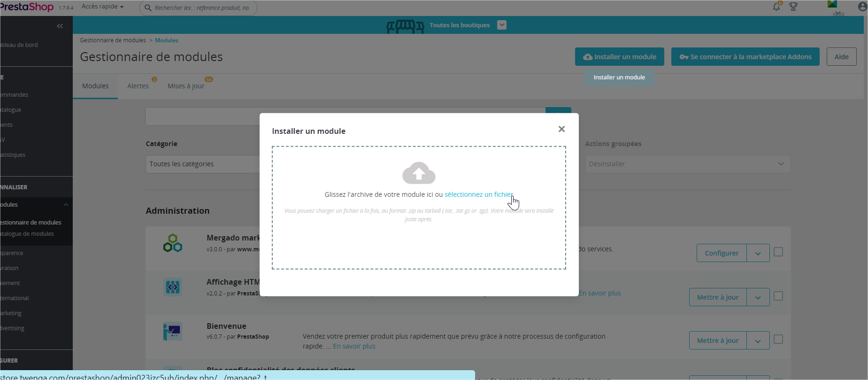Click the module search input field
The height and width of the screenshot is (380, 868).
[x=345, y=116]
